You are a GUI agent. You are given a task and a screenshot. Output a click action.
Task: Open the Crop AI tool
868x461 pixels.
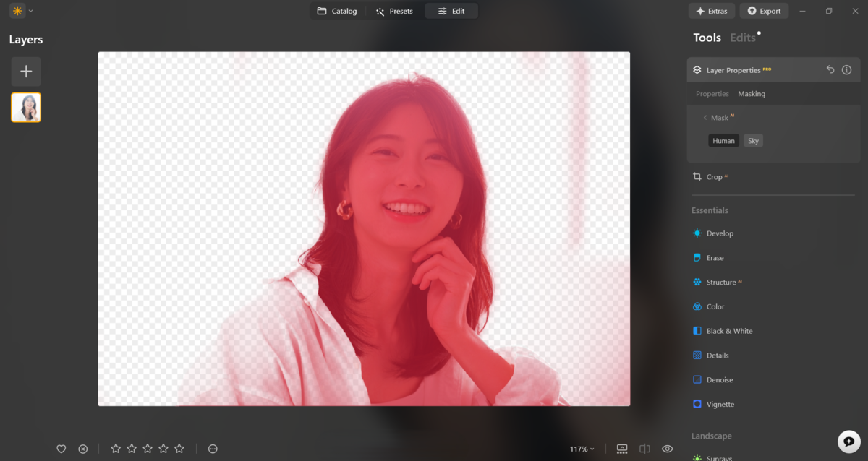click(715, 176)
